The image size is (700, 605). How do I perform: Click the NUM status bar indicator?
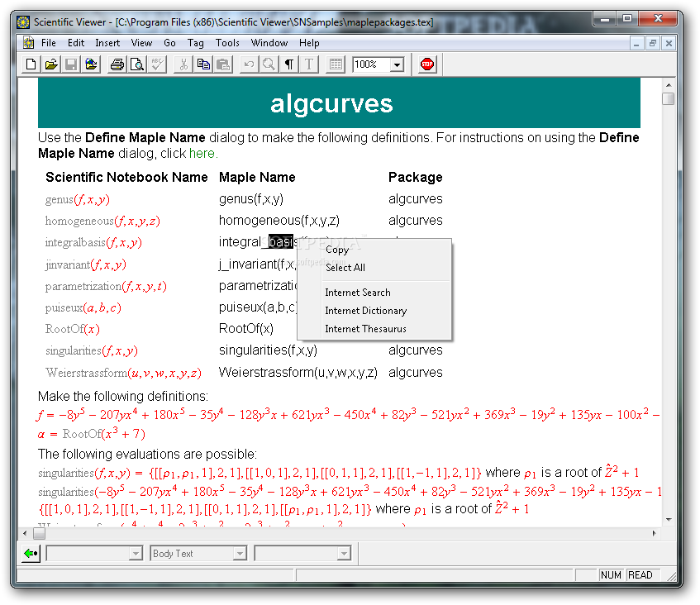[611, 575]
